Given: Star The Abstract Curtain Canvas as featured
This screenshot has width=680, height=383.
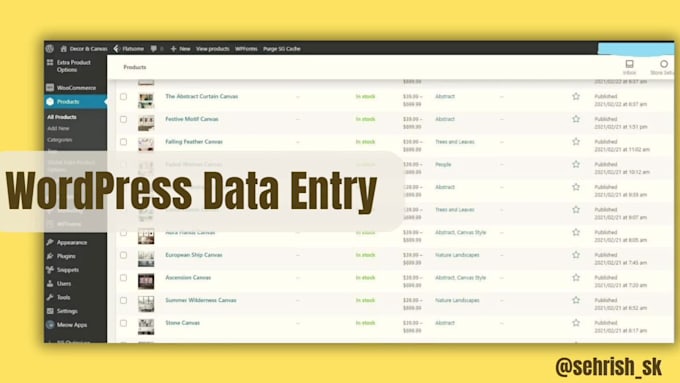Looking at the screenshot, I should [x=576, y=96].
